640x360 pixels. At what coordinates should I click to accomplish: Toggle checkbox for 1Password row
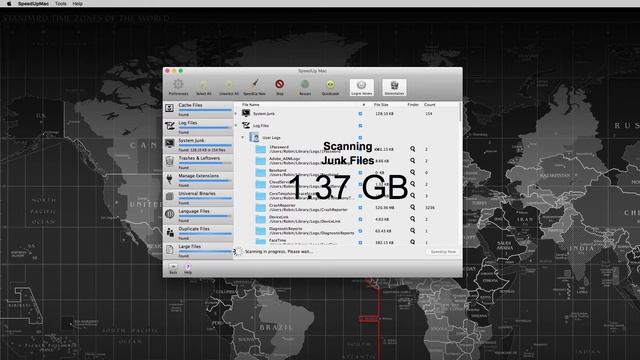[x=360, y=149]
